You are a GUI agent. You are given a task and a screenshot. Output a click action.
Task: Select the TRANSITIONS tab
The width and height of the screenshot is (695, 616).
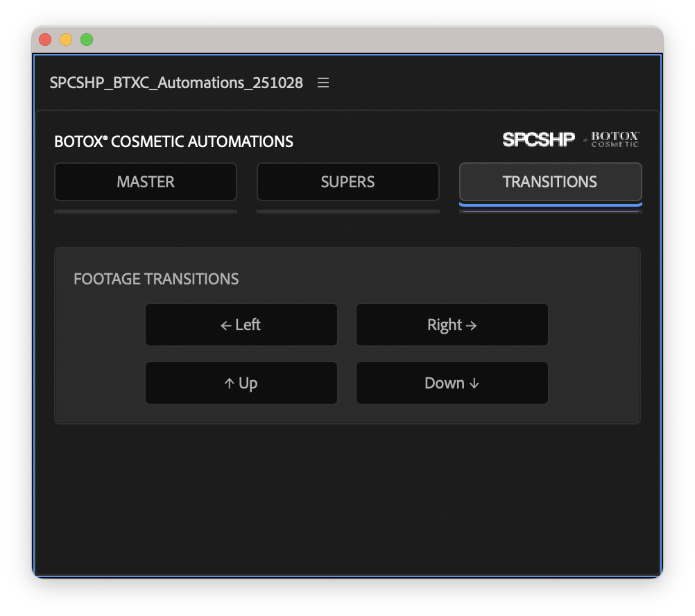[x=551, y=182]
